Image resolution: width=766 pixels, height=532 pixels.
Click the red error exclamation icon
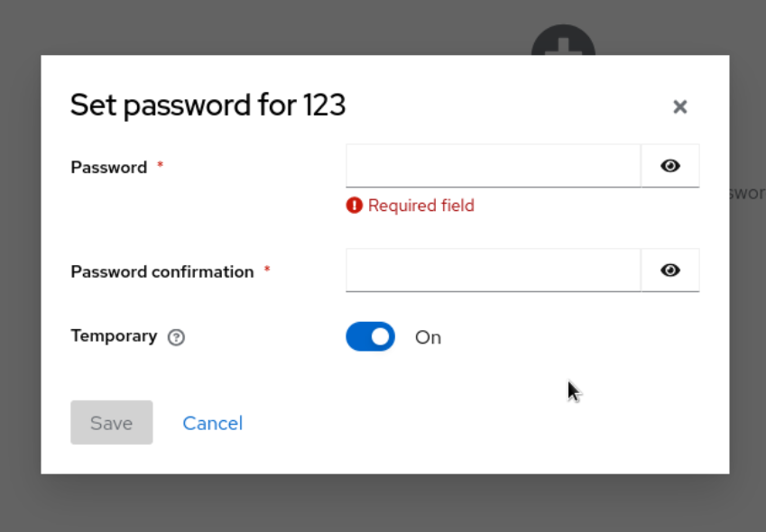click(x=354, y=206)
